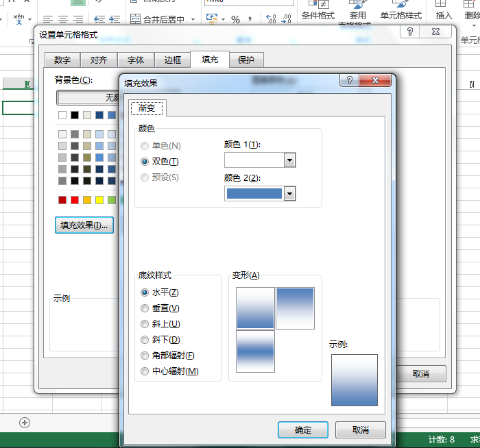This screenshot has width=480, height=448.
Task: Switch to the Border (边框) tab
Action: tap(173, 60)
